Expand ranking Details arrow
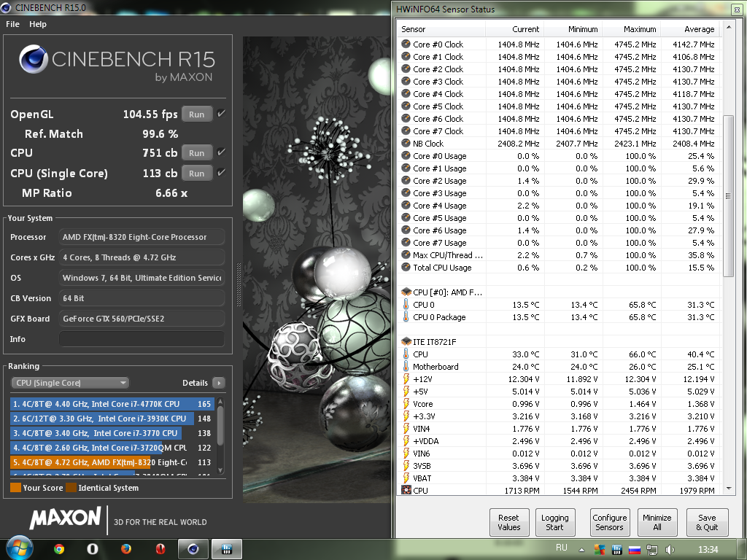The height and width of the screenshot is (560, 747). (219, 383)
